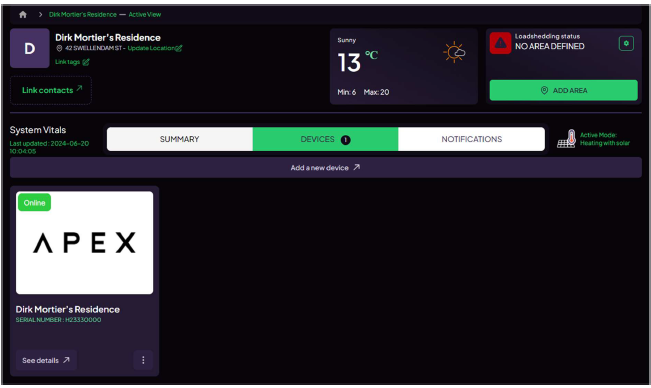Click the ADD AREA button
651x388 pixels.
(563, 90)
